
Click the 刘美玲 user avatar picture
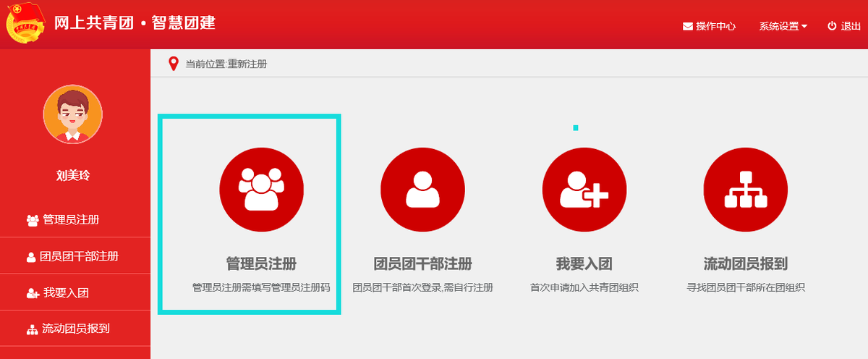[x=72, y=114]
